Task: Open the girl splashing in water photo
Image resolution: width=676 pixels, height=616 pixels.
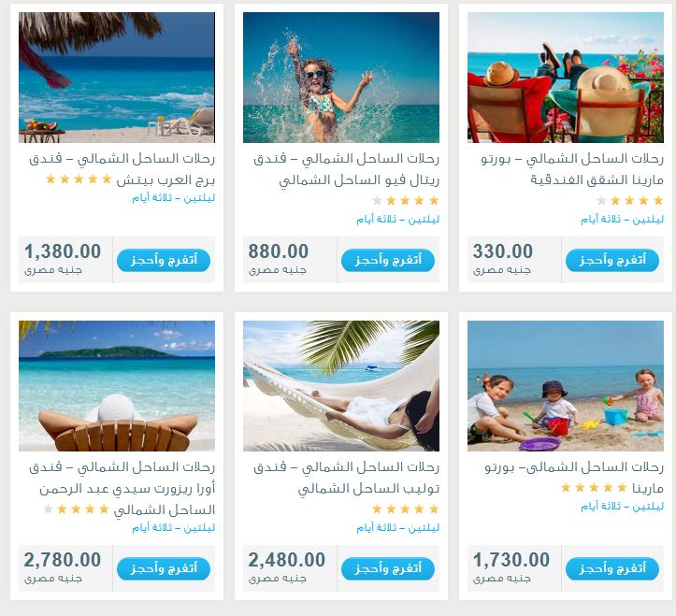Action: 341,78
